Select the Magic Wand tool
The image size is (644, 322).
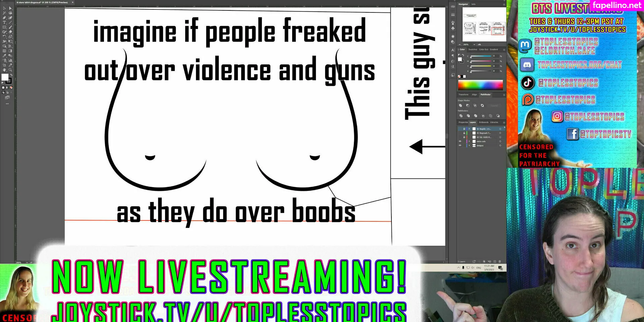coord(4,13)
